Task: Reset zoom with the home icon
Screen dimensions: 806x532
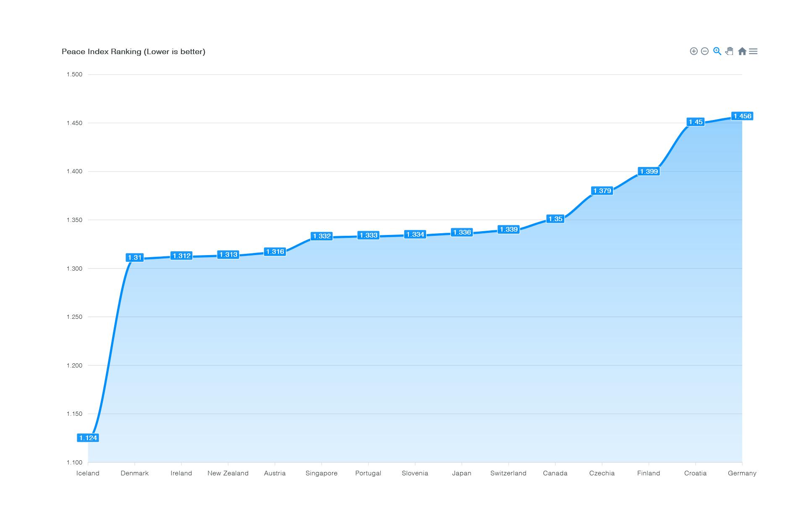Action: 742,51
